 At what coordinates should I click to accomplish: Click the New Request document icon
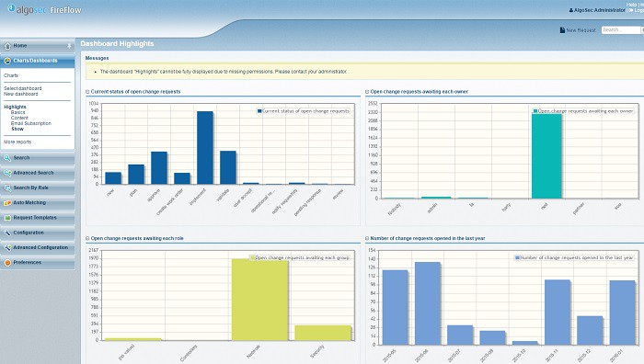coord(562,30)
